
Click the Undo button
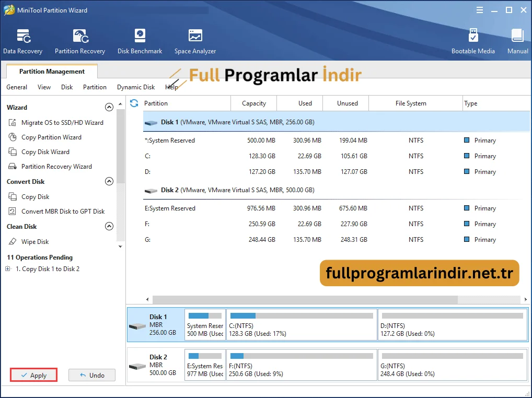[x=92, y=375]
